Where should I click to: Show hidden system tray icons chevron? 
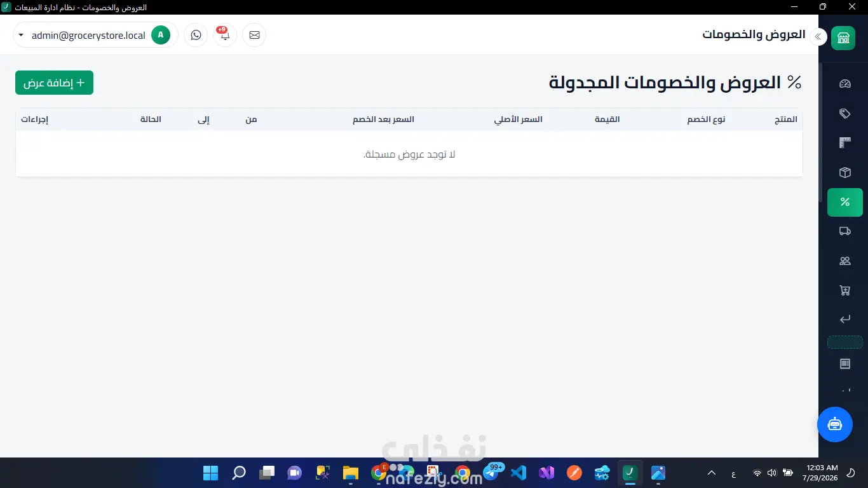[x=712, y=473]
